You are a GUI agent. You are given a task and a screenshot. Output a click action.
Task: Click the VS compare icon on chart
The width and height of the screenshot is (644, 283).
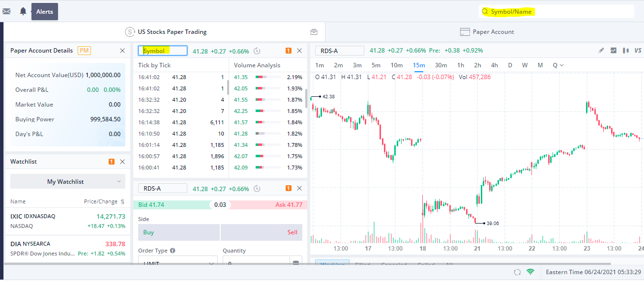click(638, 51)
